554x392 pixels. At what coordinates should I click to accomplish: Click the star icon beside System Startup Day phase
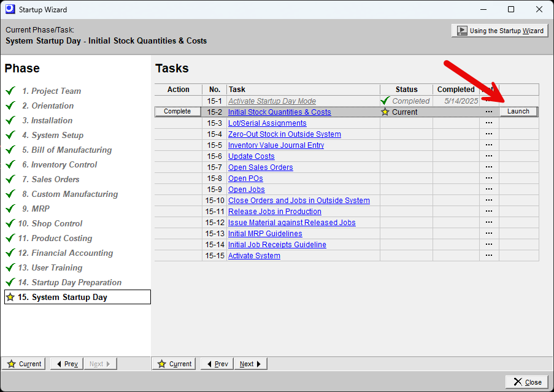coord(10,297)
